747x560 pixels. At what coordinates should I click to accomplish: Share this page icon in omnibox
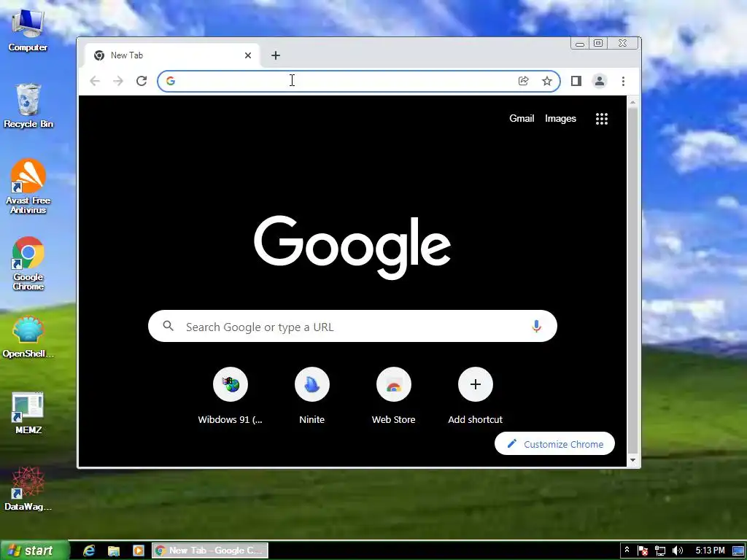pos(523,81)
